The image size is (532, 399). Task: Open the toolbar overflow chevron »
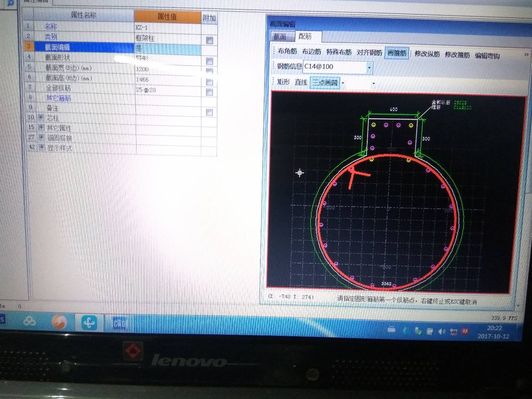(x=526, y=54)
